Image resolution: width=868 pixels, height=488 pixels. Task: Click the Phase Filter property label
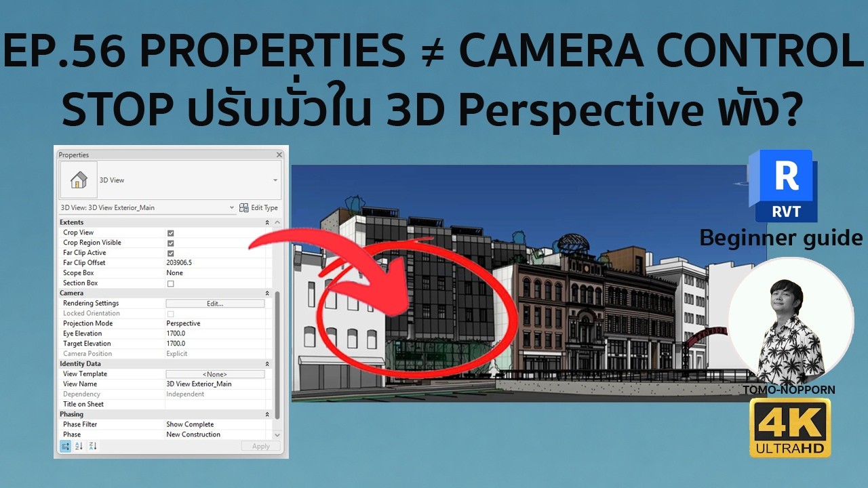81,424
